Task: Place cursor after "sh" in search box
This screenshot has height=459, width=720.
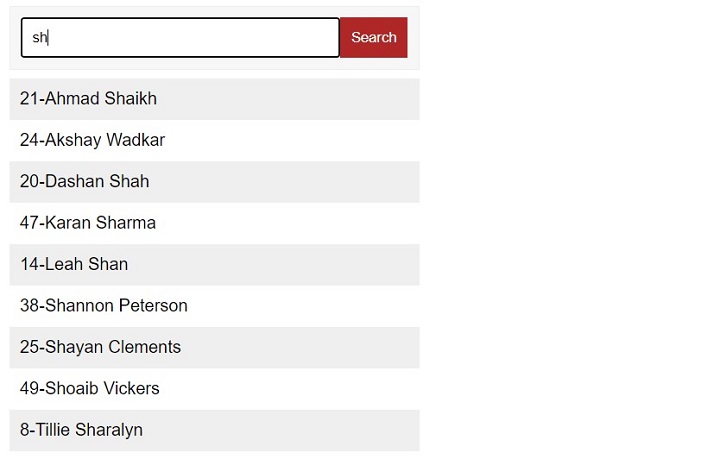Action: 49,38
